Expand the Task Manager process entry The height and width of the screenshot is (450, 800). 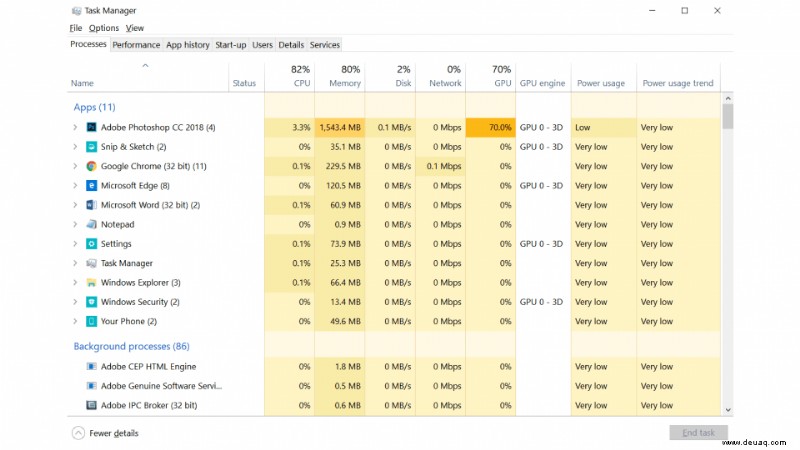(75, 263)
